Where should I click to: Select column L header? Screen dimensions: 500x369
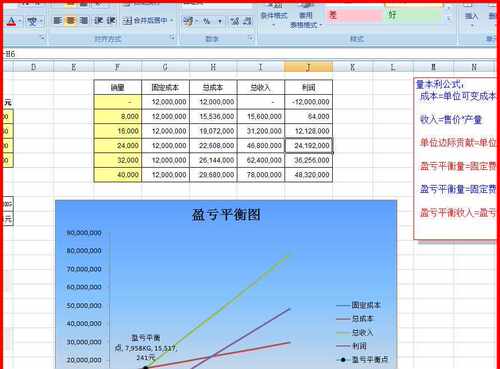pos(393,67)
